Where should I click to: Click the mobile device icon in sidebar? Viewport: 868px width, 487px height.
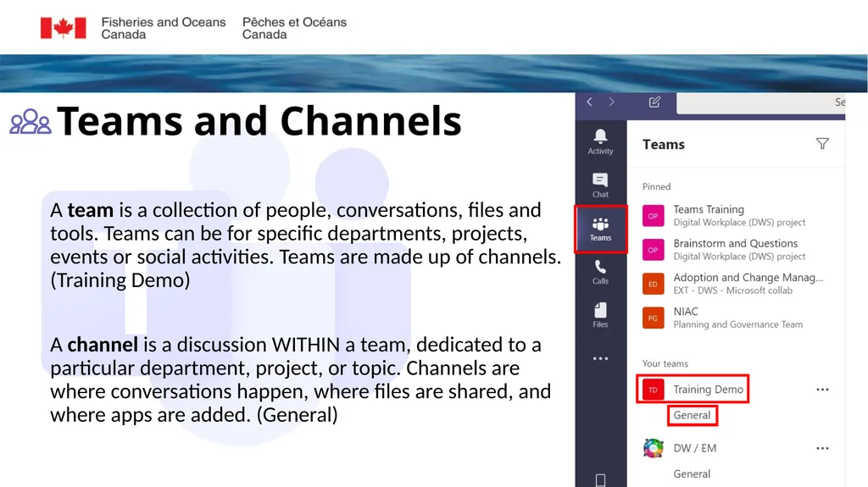click(600, 480)
